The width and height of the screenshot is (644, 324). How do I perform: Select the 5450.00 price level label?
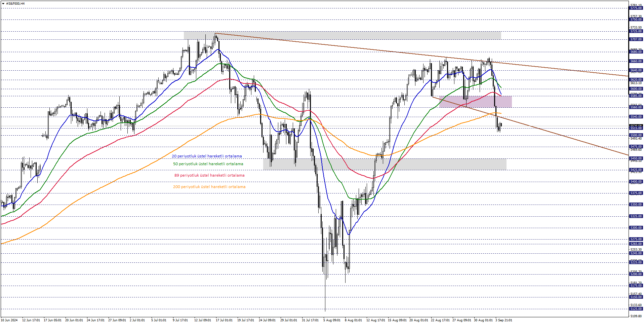click(636, 158)
